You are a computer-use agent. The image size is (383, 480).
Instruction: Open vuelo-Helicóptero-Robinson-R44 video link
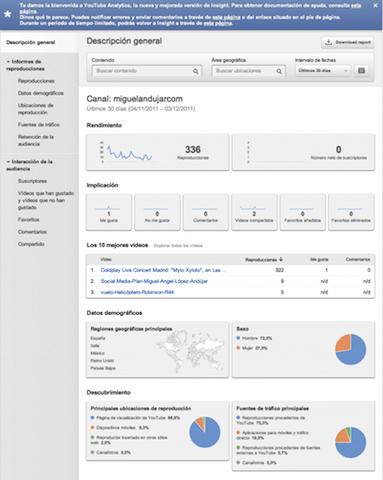point(137,292)
